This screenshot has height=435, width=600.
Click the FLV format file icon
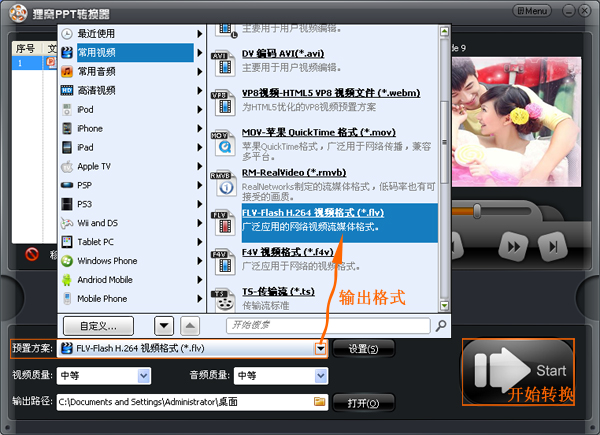pyautogui.click(x=223, y=223)
